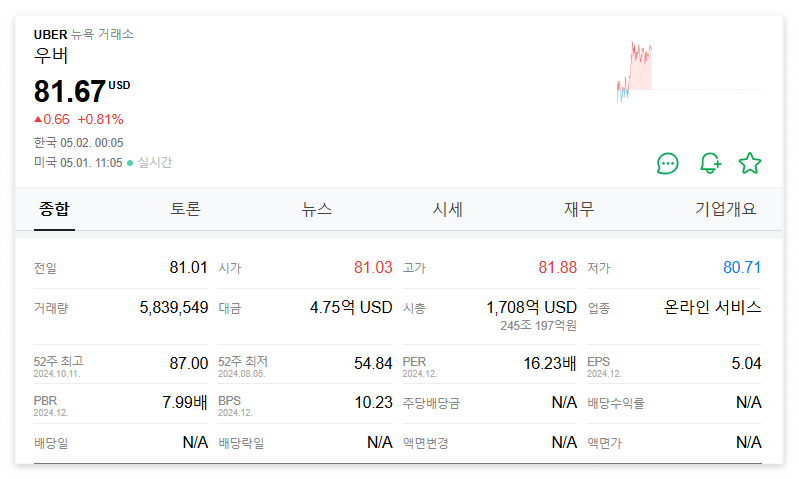
Task: Click the 주당배당금 label
Action: click(x=431, y=403)
